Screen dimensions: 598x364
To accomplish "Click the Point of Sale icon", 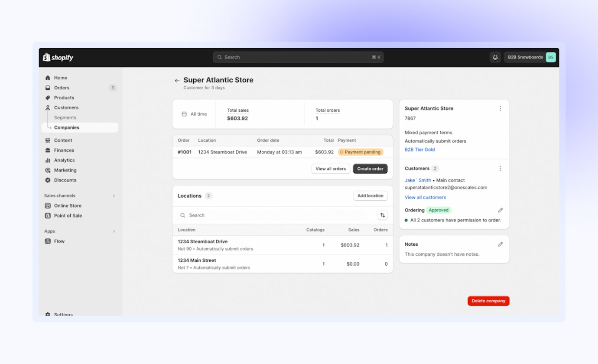I will [x=48, y=216].
